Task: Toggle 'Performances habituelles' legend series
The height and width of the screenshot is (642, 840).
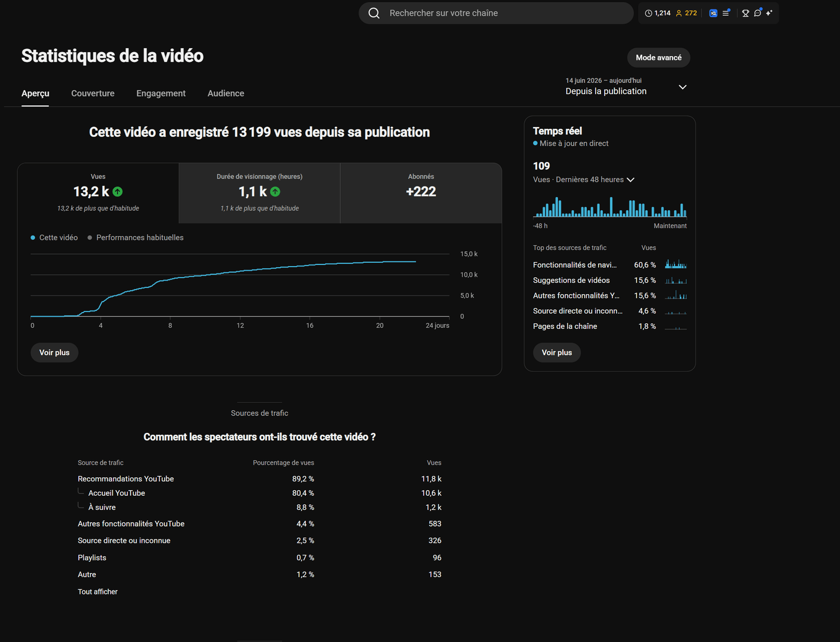Action: pyautogui.click(x=136, y=238)
